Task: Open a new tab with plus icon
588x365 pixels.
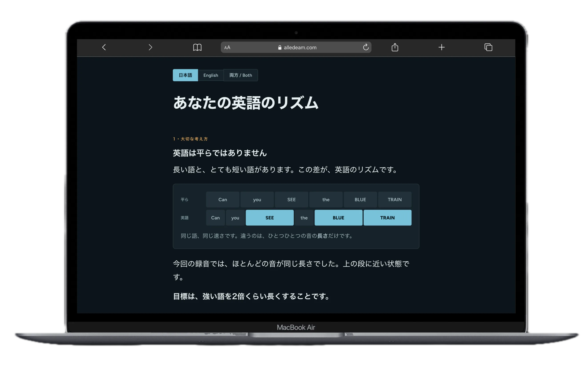Action: click(x=441, y=47)
